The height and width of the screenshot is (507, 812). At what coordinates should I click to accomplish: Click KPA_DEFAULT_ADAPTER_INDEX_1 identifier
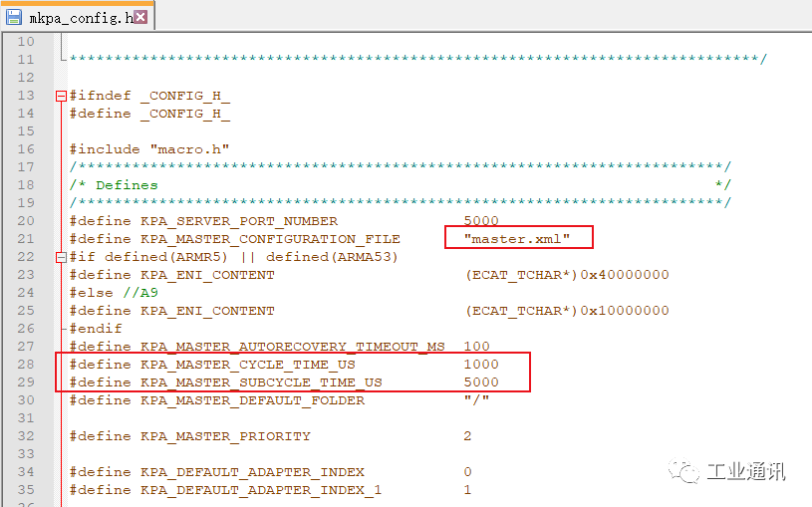click(261, 490)
